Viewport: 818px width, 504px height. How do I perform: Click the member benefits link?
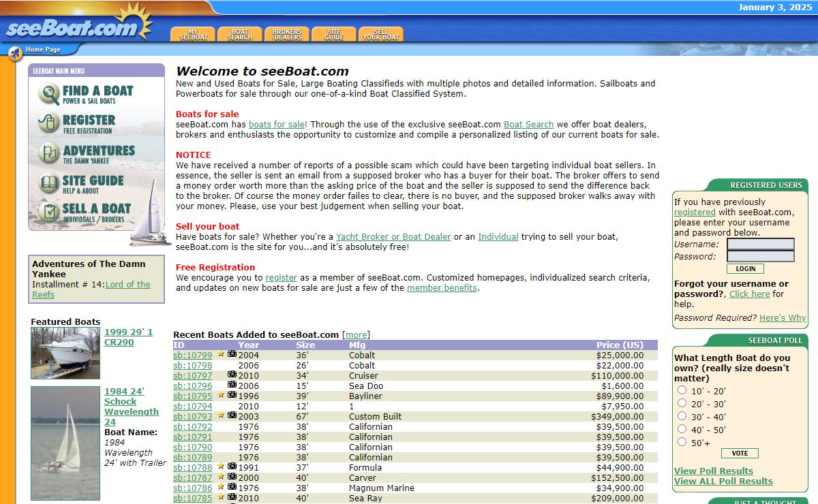point(442,288)
